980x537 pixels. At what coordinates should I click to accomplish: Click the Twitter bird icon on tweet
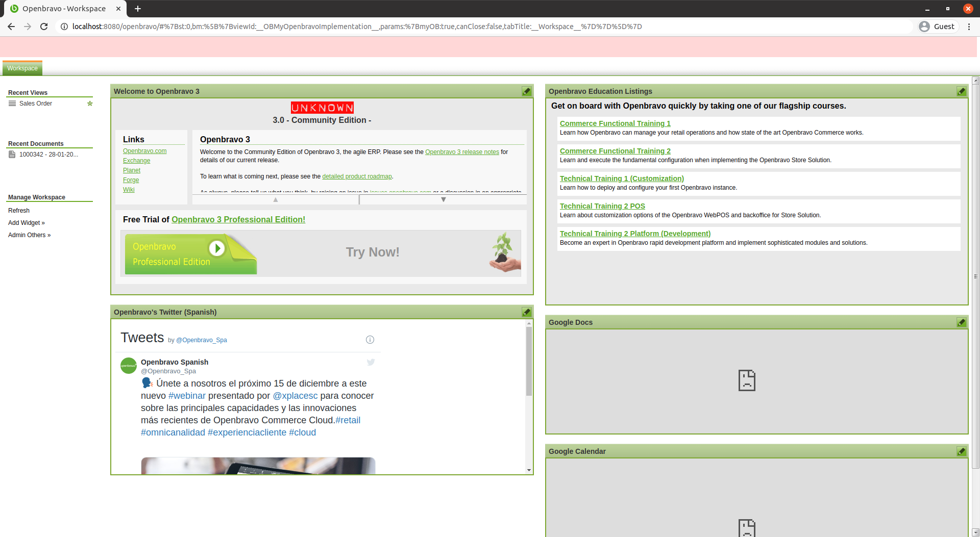point(371,362)
